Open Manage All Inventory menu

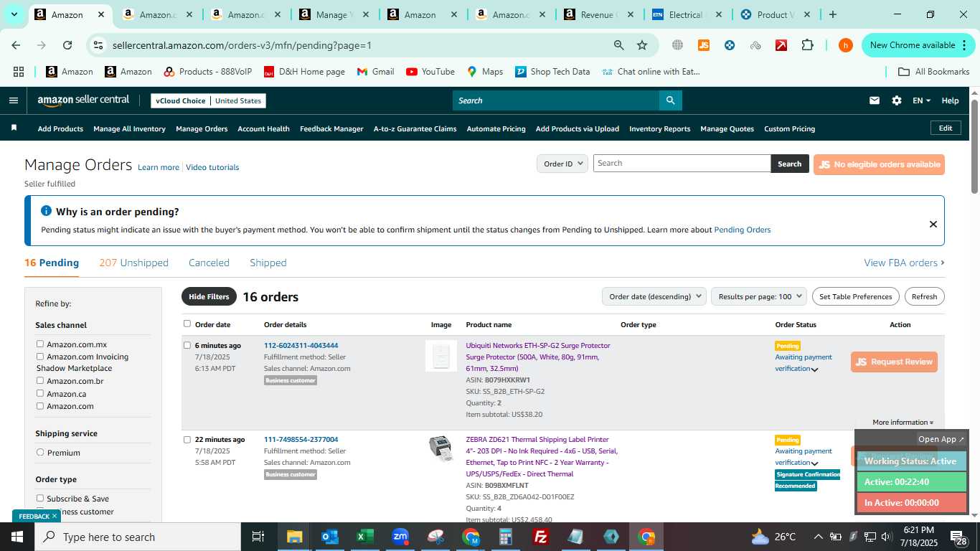(x=129, y=128)
